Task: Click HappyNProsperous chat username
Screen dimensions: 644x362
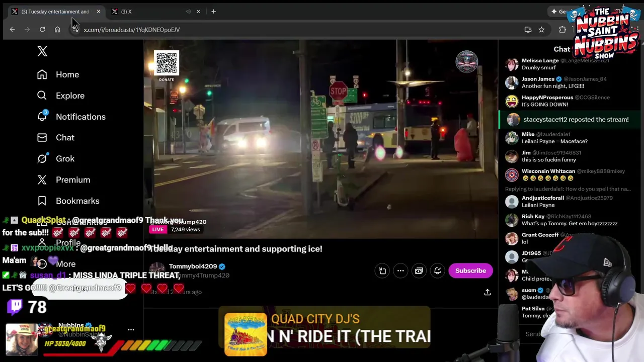Action: (x=547, y=98)
